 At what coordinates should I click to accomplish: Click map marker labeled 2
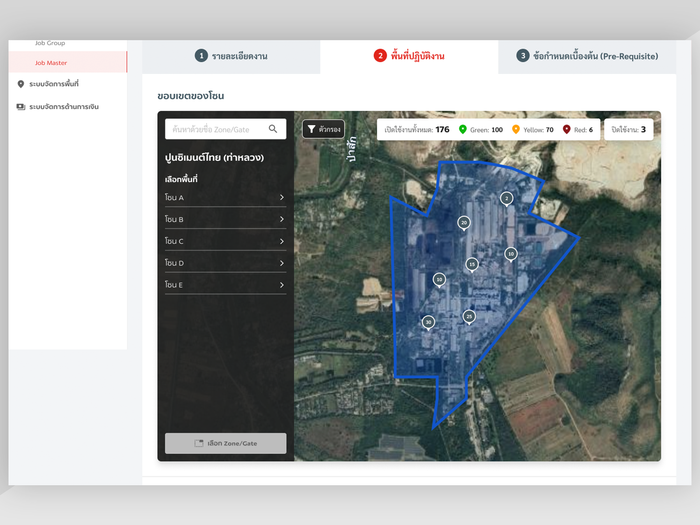506,199
